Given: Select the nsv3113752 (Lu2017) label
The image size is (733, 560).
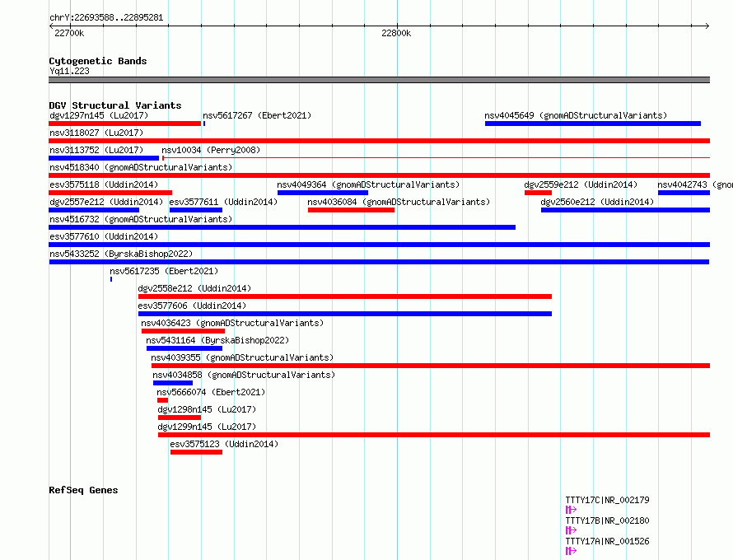Looking at the screenshot, I should click(x=96, y=150).
